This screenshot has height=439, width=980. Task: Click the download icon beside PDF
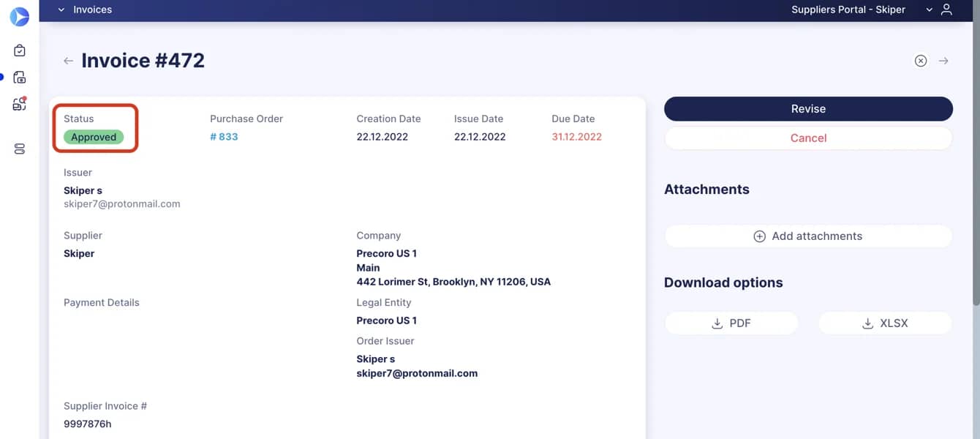click(x=717, y=323)
